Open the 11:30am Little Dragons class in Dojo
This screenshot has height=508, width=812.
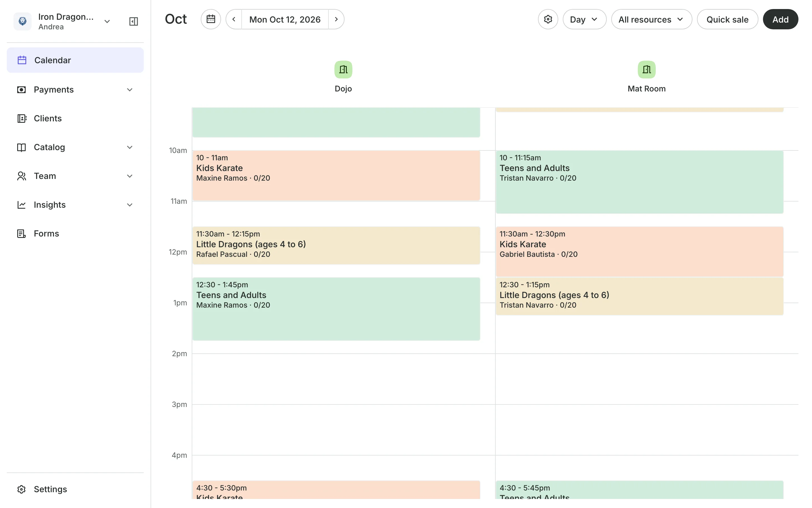pos(336,246)
